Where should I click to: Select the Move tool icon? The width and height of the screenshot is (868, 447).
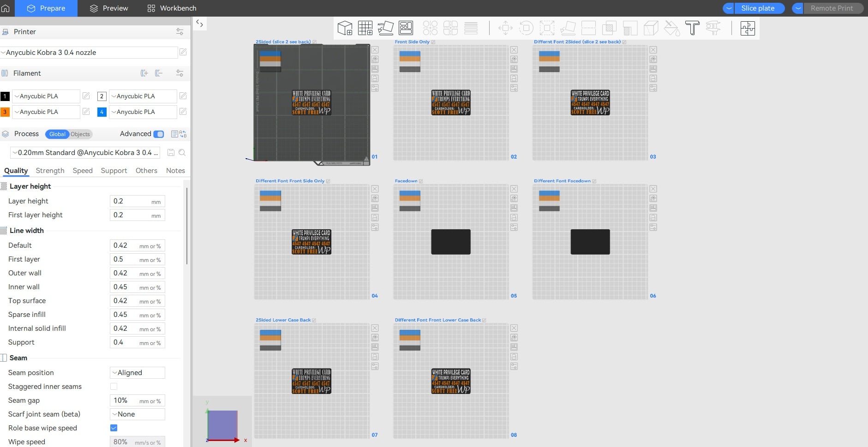[x=505, y=28]
